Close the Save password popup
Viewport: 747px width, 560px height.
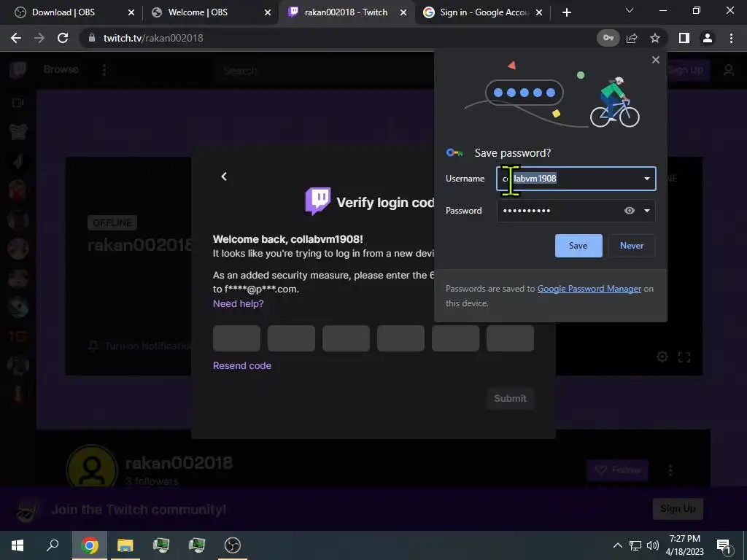[x=656, y=60]
